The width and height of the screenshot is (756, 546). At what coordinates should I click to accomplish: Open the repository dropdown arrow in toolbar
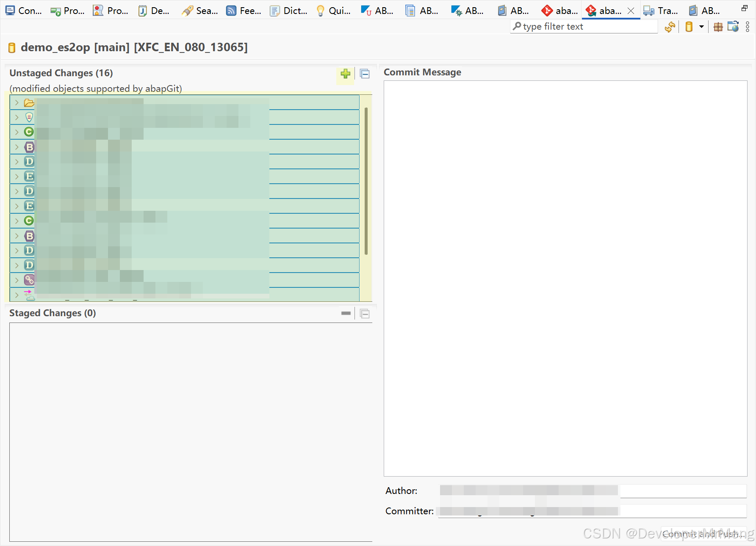[701, 27]
